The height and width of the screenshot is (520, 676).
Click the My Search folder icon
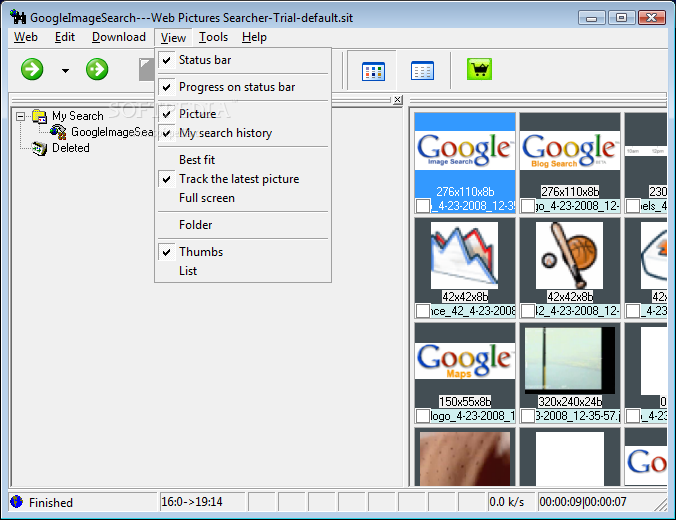coord(40,116)
